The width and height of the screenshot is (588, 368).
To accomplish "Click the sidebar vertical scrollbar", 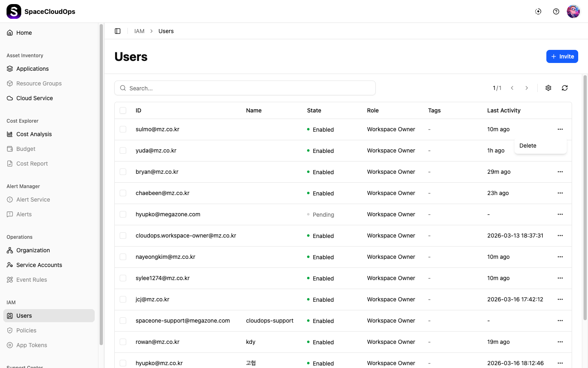I will tap(101, 184).
